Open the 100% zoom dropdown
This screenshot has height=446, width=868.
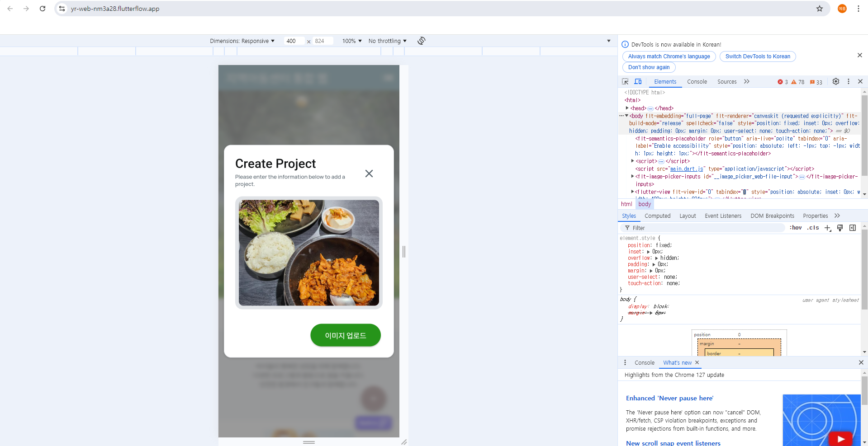352,41
